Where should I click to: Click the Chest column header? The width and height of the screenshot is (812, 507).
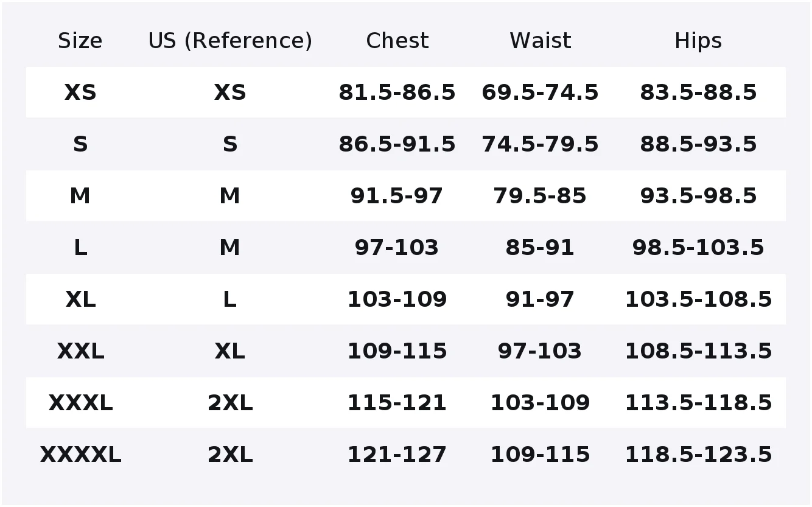397,41
